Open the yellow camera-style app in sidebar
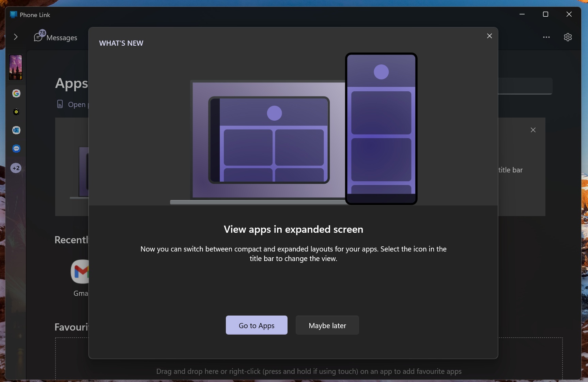The height and width of the screenshot is (382, 588). click(x=16, y=111)
